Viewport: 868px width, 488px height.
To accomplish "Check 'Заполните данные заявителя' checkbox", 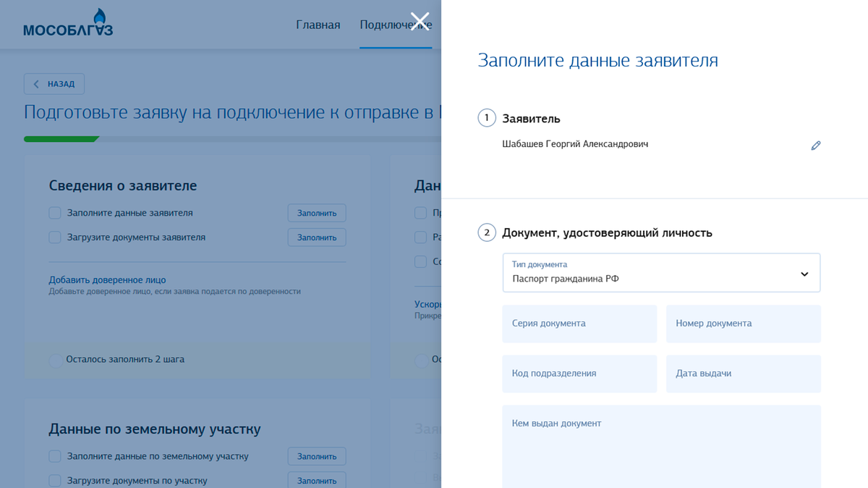I will (x=55, y=213).
